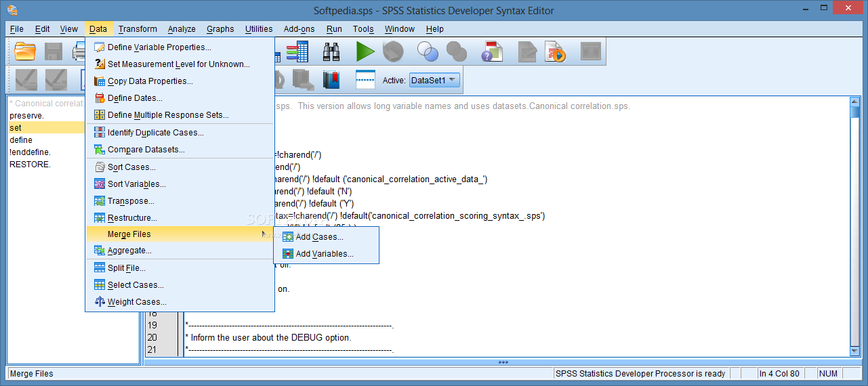Image resolution: width=868 pixels, height=386 pixels.
Task: Open the Active DataSet1 dropdown
Action: (434, 80)
